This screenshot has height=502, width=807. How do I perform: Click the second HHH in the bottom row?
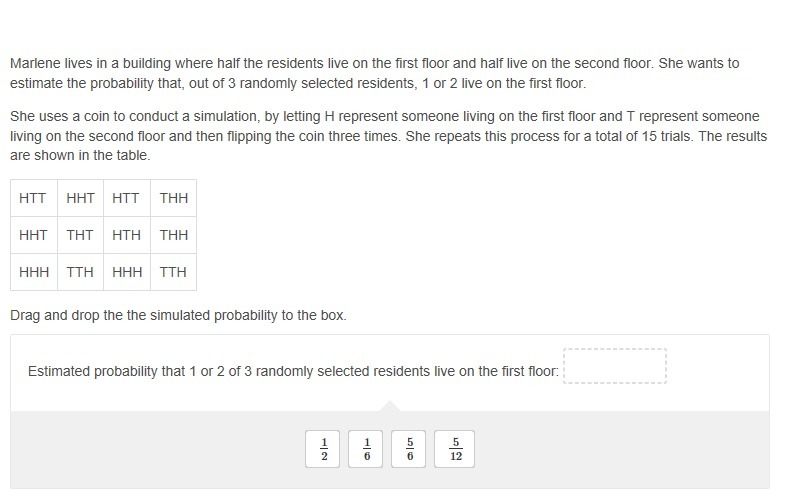tap(127, 272)
